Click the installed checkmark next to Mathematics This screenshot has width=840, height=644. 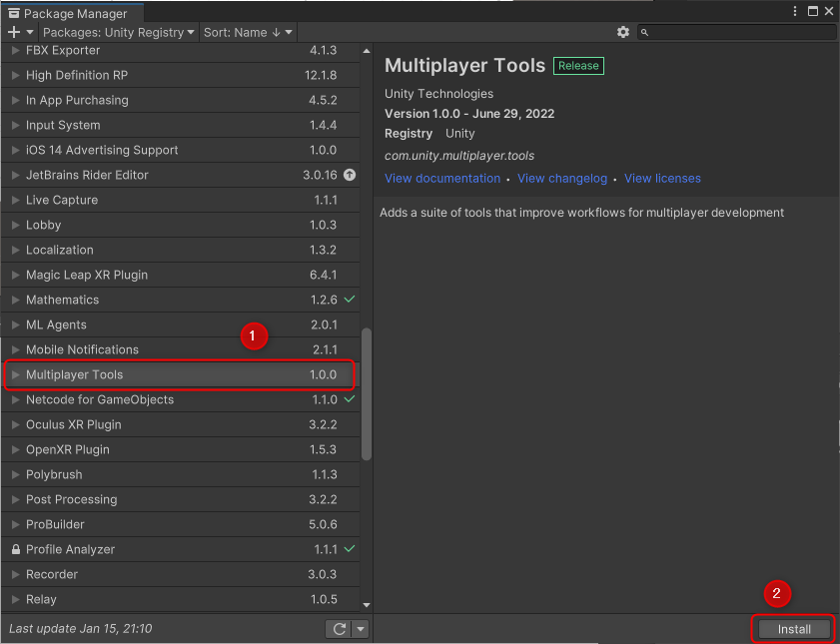pos(348,300)
